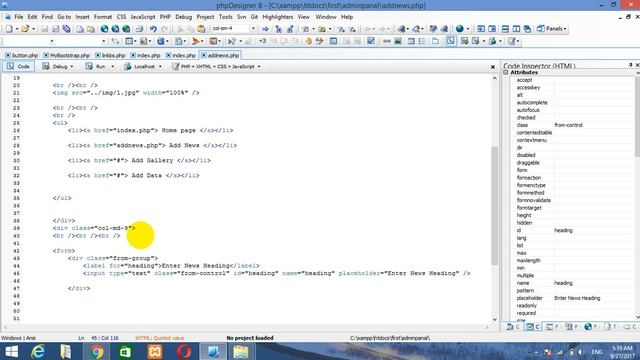Viewport: 640px width, 360px height.
Task: Select the addnews.php tab
Action: (220, 55)
